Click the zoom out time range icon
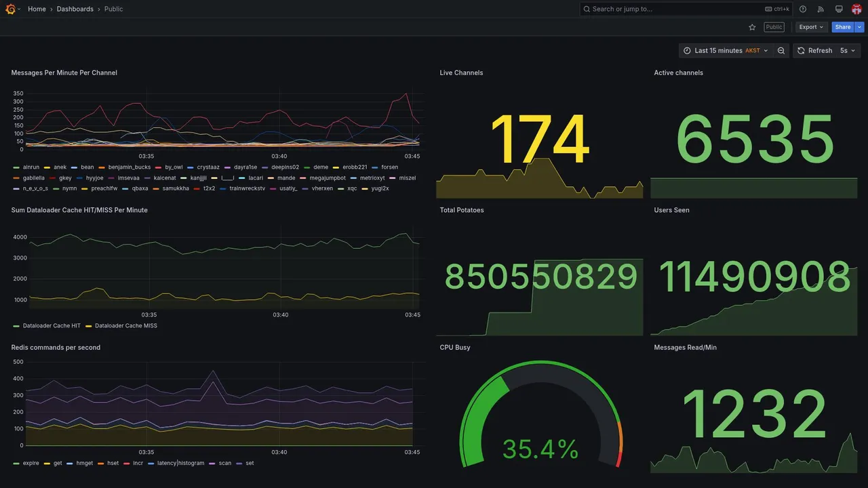This screenshot has width=868, height=488. (x=781, y=51)
